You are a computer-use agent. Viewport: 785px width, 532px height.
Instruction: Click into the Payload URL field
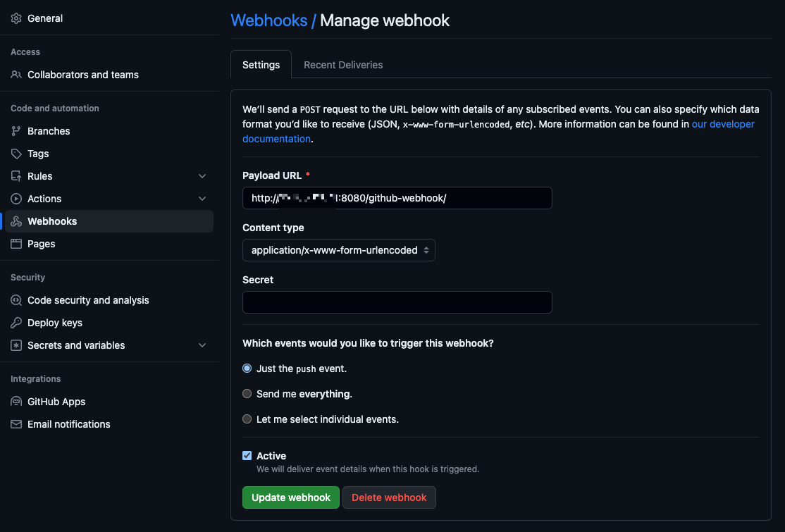click(397, 198)
